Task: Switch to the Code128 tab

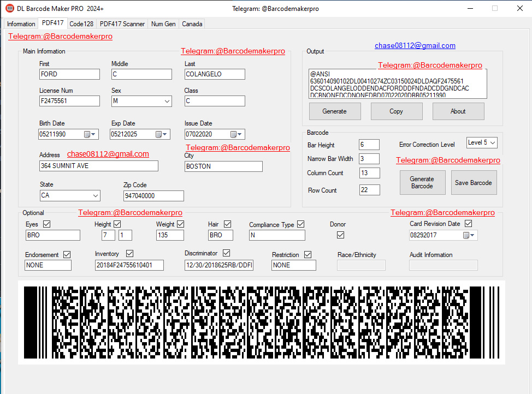Action: click(x=81, y=24)
